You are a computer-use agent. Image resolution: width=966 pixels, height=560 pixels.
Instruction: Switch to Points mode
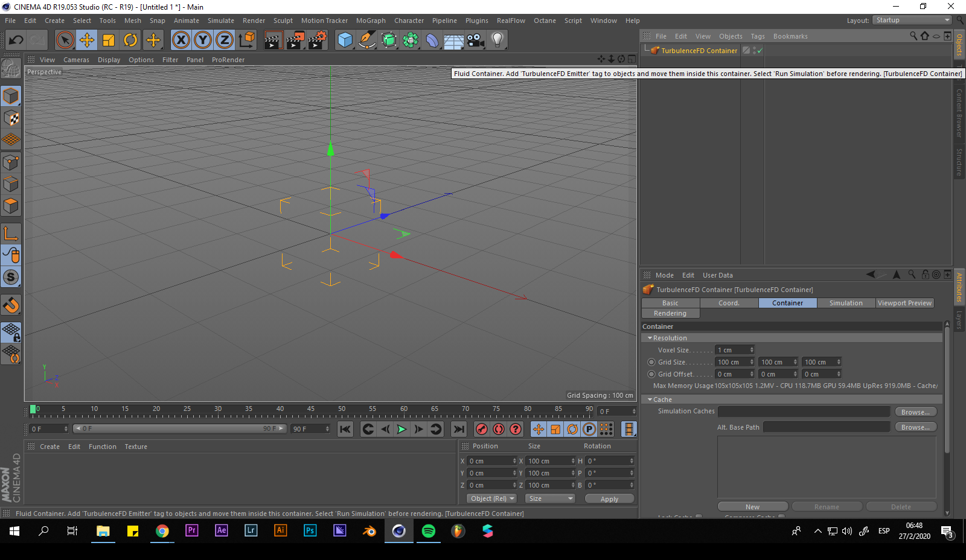pos(11,162)
